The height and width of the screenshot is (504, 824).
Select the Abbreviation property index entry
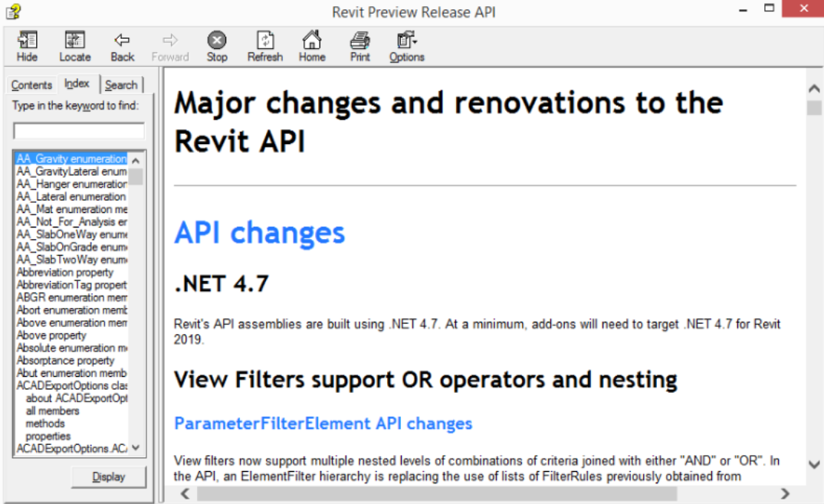click(61, 272)
